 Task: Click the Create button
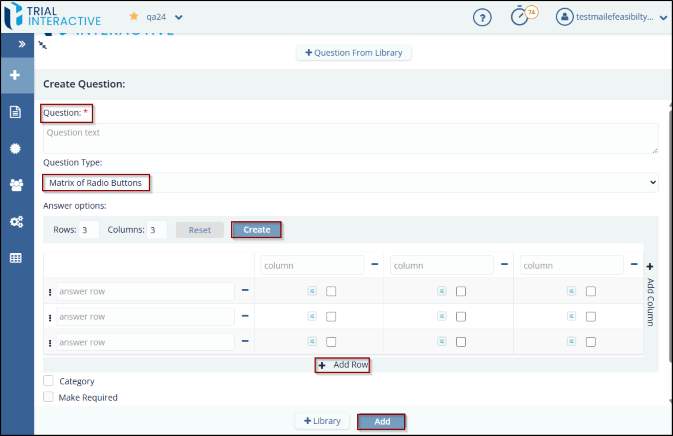[x=256, y=230]
